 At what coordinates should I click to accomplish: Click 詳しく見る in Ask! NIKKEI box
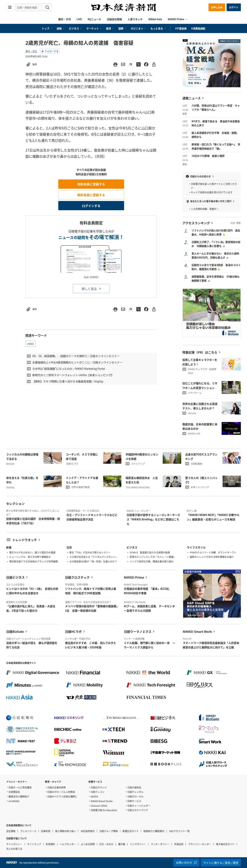point(91,288)
